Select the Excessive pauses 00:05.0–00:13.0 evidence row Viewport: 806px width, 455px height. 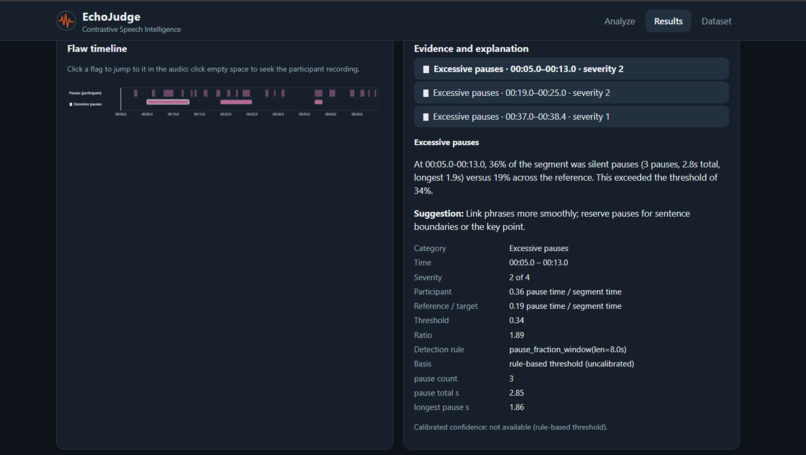(x=571, y=69)
